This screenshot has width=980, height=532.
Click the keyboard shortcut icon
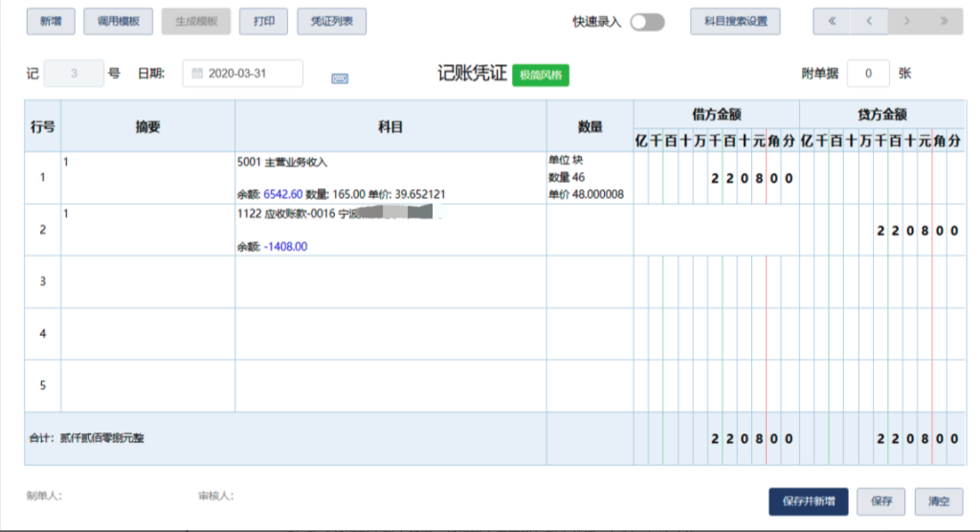[340, 78]
